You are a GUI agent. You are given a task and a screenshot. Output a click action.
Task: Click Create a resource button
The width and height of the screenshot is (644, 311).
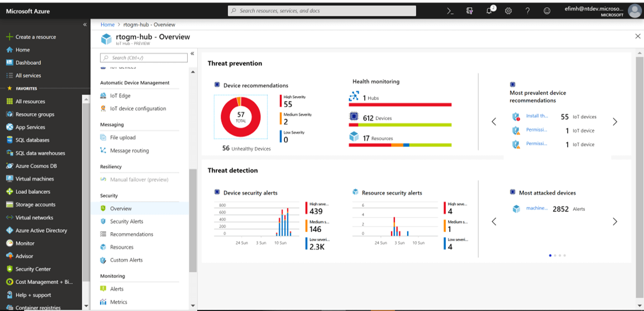coord(35,37)
